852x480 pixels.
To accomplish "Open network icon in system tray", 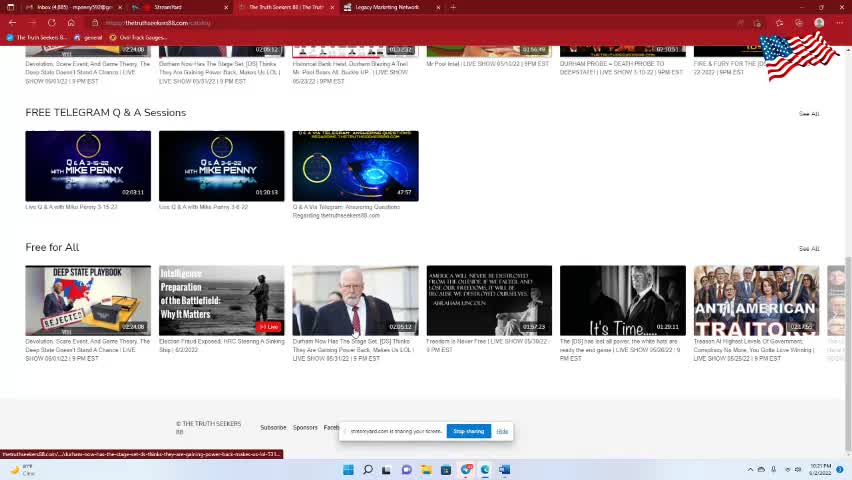I will (x=787, y=469).
